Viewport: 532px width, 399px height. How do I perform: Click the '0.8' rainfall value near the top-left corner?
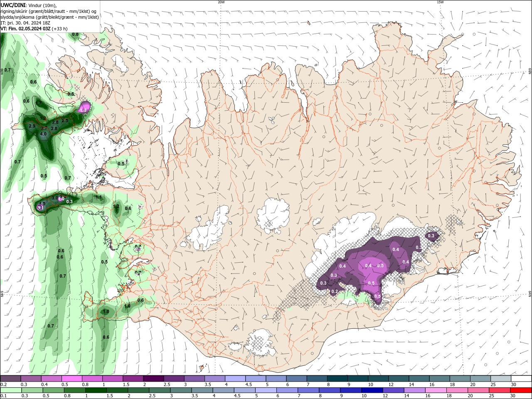point(75,34)
